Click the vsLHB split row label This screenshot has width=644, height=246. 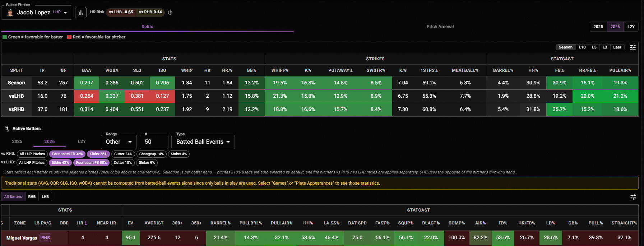[x=17, y=96]
